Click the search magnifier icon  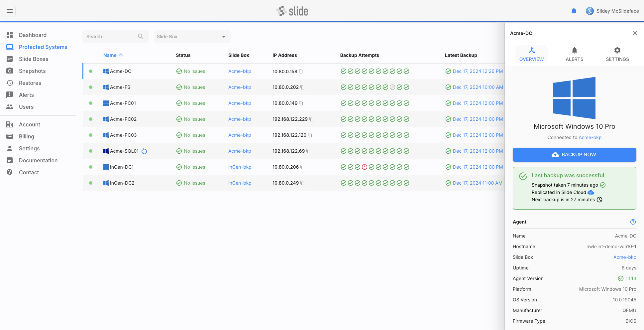141,37
